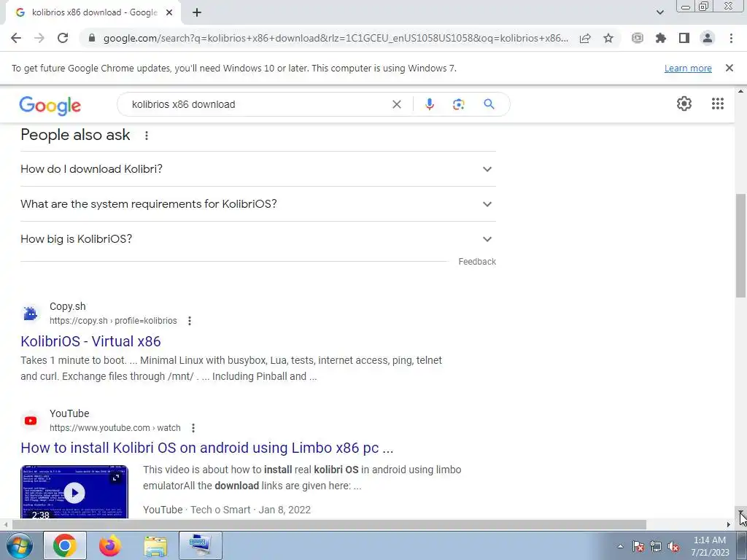The width and height of the screenshot is (747, 560).
Task: Click the scroll-up arrow
Action: tap(741, 91)
